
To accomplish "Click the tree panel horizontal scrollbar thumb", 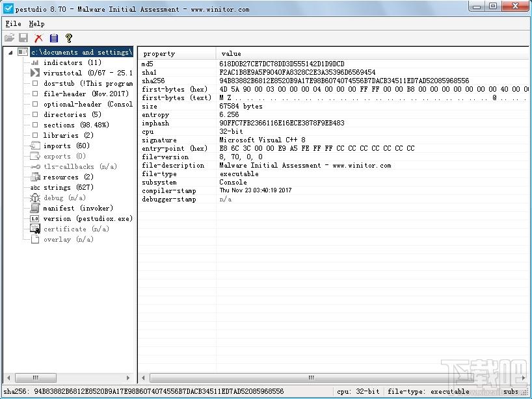I will [x=36, y=378].
